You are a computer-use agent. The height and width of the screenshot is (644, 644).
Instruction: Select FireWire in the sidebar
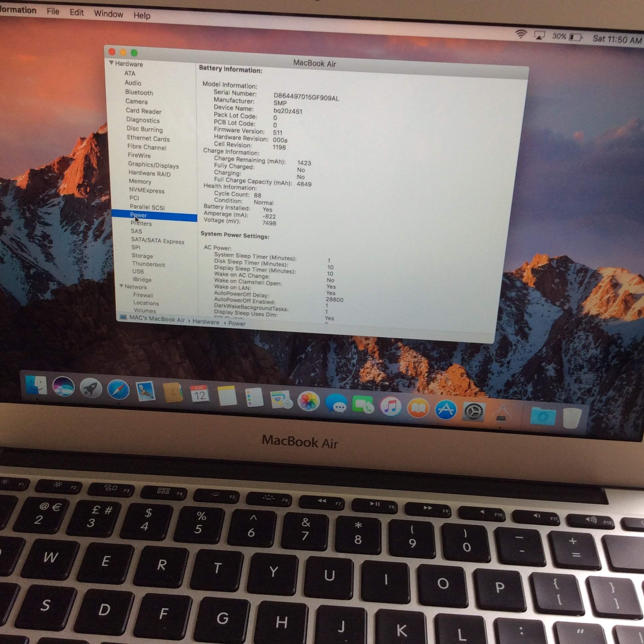tap(139, 155)
